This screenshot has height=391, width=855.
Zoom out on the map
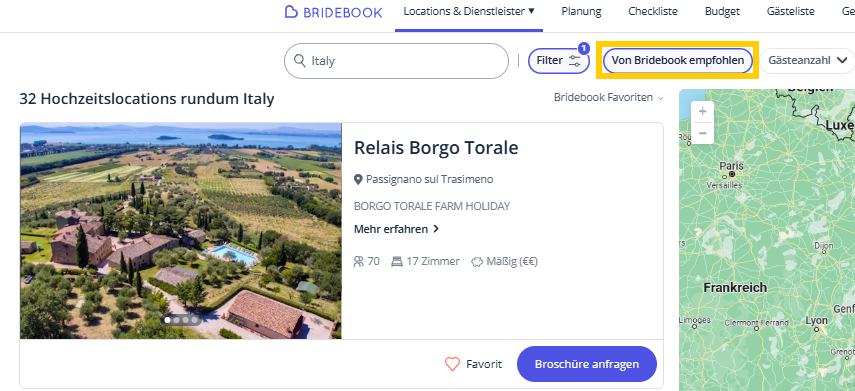(702, 133)
